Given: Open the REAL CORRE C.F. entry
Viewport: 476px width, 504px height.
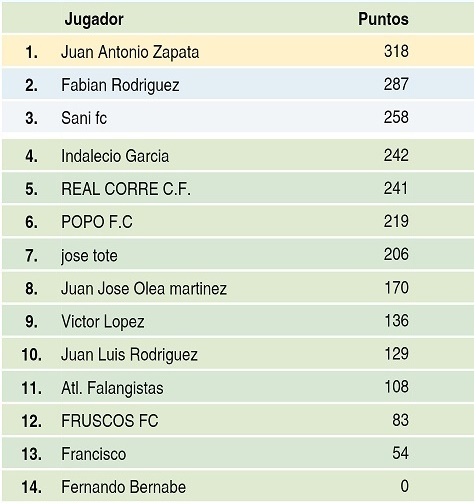Looking at the screenshot, I should 126,189.
